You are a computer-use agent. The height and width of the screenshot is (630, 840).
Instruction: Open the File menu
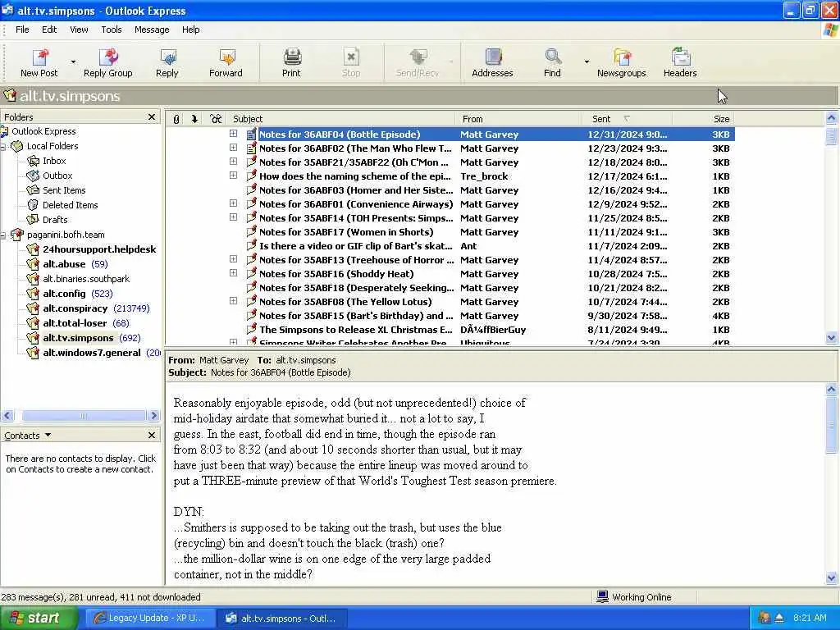pos(22,30)
